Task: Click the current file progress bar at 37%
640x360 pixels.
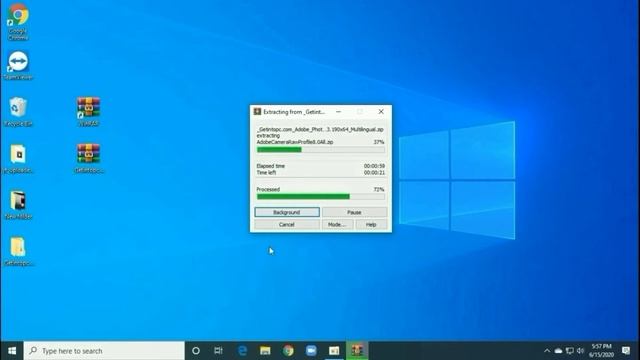Action: click(x=320, y=150)
